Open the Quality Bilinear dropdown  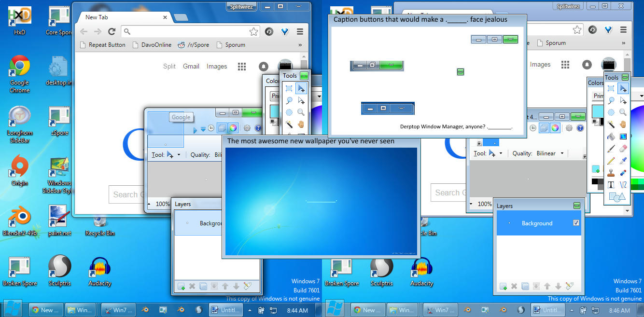562,153
